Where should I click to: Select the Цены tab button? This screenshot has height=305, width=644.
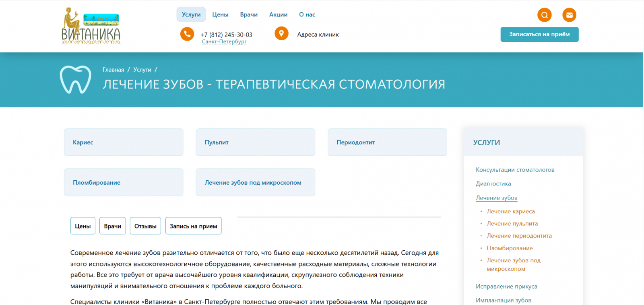coord(83,226)
